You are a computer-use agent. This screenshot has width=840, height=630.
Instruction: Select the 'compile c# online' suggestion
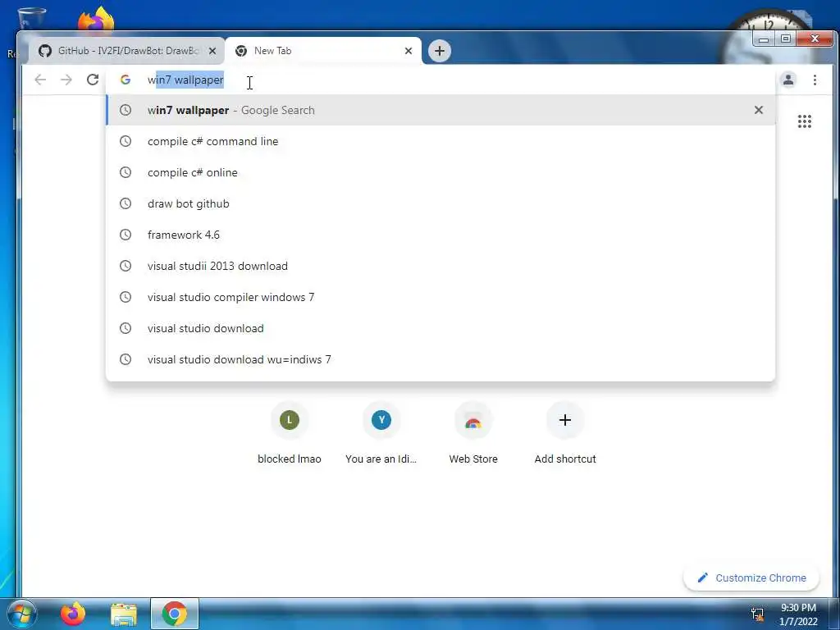click(x=441, y=172)
